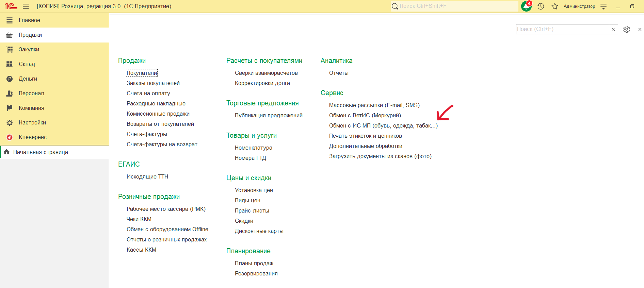Open section panel settings gear
Image resolution: width=644 pixels, height=288 pixels.
627,29
